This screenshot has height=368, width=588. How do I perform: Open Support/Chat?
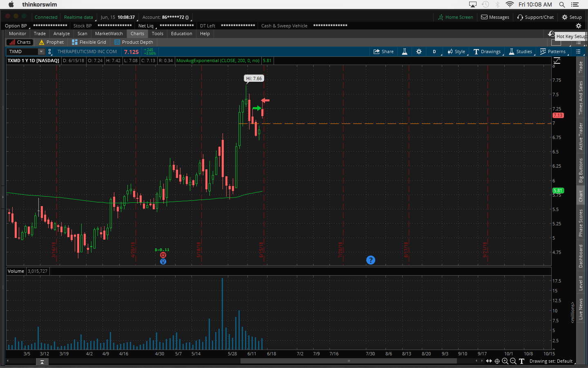(x=535, y=17)
